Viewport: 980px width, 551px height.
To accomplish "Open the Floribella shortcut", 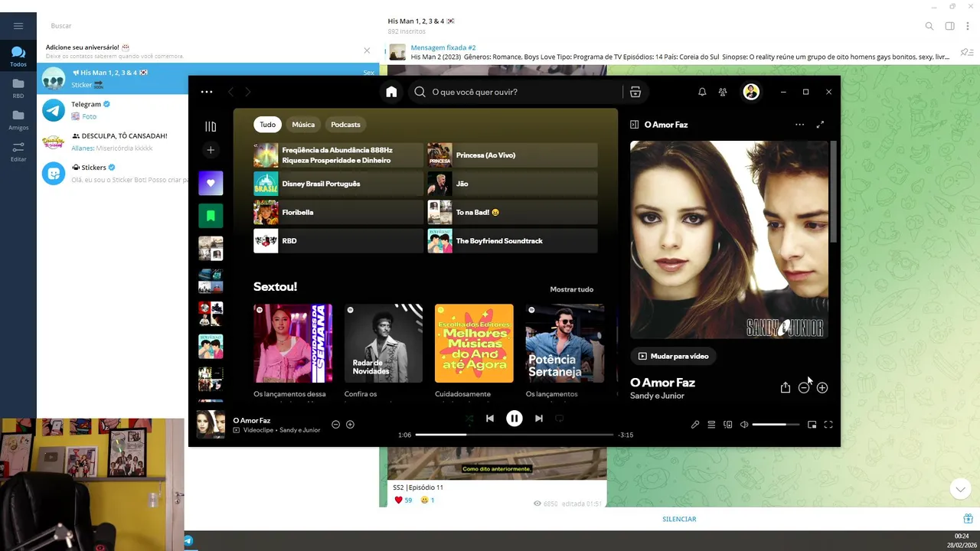I will pyautogui.click(x=338, y=212).
